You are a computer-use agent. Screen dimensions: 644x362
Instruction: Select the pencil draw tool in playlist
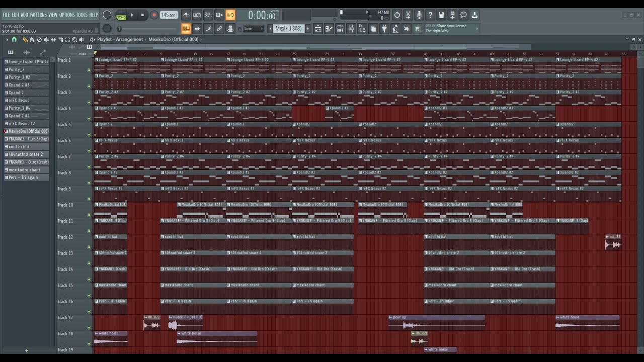[25, 40]
